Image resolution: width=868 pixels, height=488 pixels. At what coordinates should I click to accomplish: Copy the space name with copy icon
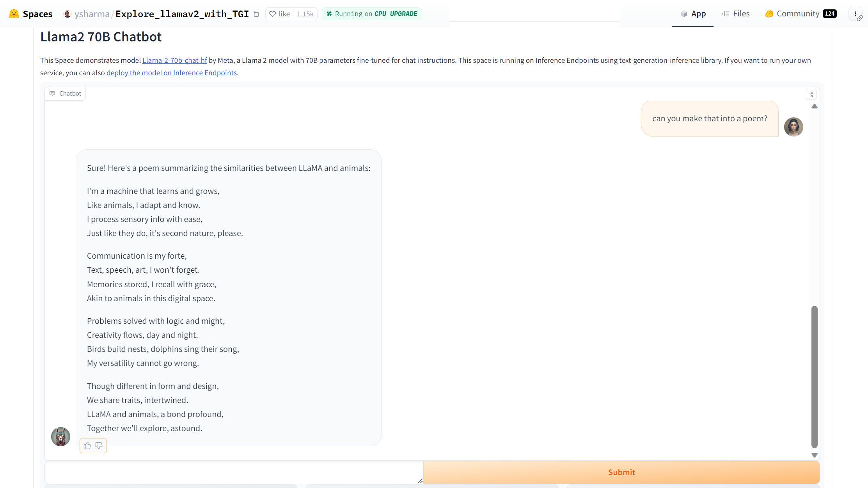pos(256,14)
